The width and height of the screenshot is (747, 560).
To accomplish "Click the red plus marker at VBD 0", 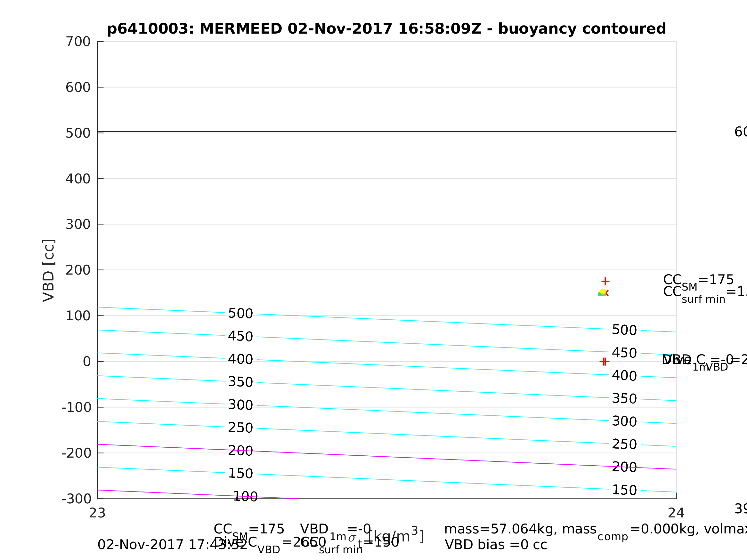I will coord(604,362).
